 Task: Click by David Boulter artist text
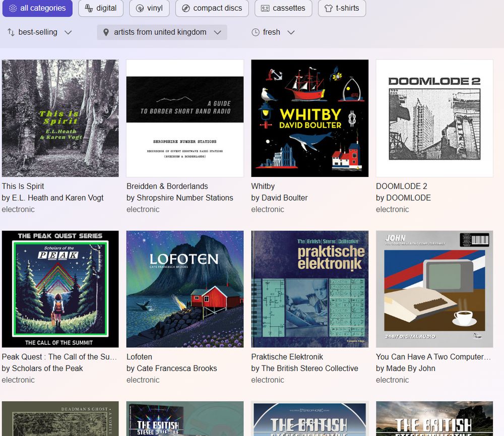tap(279, 198)
